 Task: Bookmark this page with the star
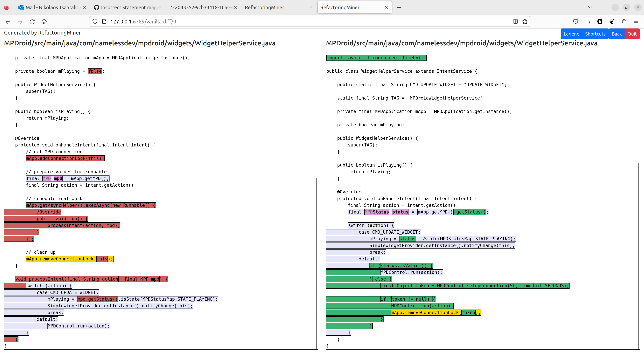click(x=525, y=21)
